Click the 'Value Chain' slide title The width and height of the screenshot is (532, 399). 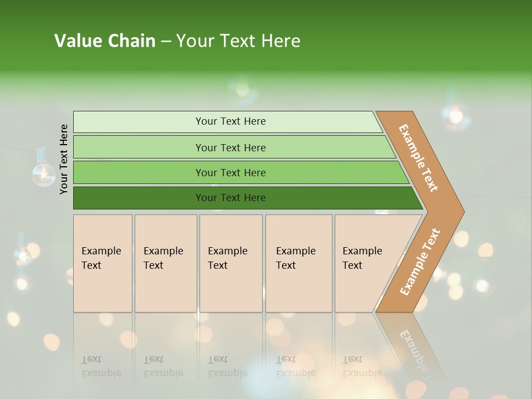(x=105, y=40)
